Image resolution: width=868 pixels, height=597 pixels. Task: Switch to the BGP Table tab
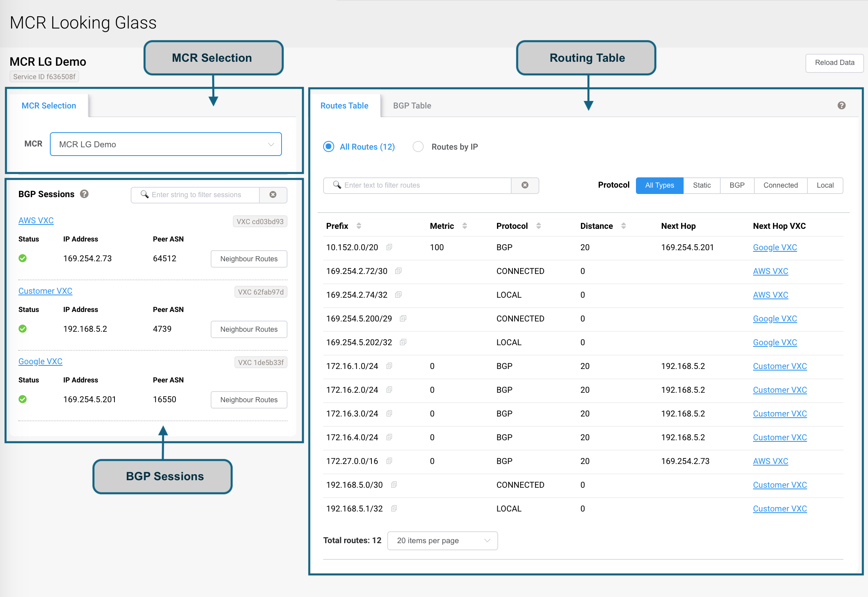coord(412,106)
